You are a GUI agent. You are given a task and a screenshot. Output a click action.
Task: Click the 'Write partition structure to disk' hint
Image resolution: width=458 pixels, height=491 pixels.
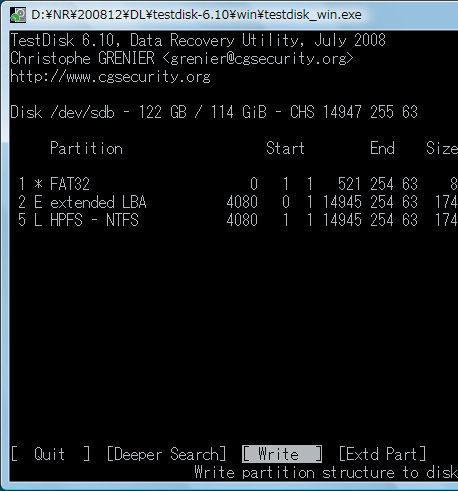point(326,472)
